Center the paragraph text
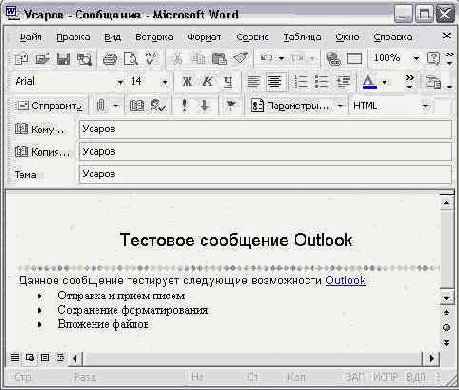The width and height of the screenshot is (459, 390). (275, 82)
